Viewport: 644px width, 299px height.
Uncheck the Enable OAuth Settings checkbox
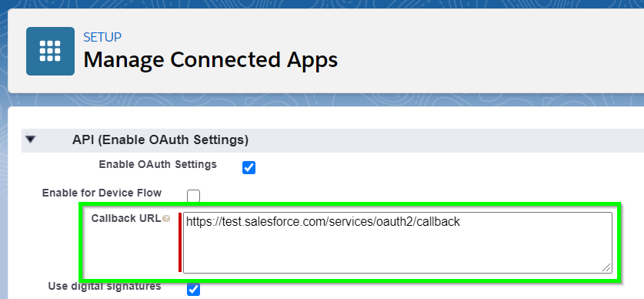[x=249, y=167]
